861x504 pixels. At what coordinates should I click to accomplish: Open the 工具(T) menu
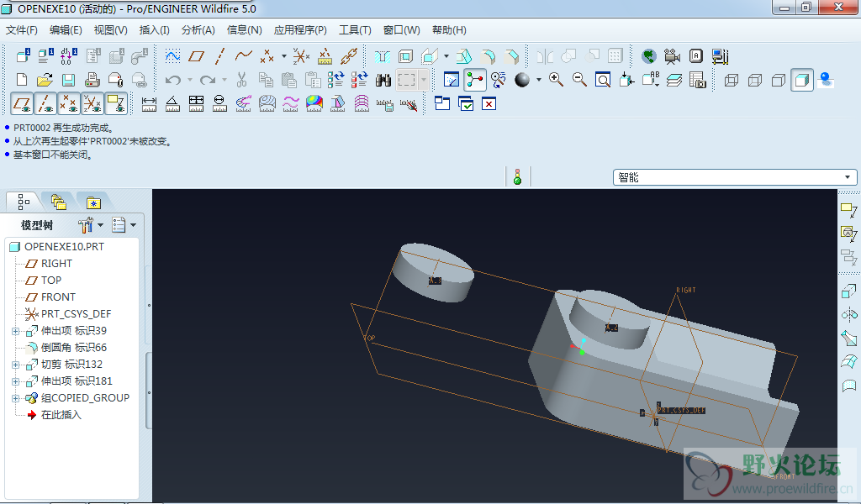tap(355, 30)
